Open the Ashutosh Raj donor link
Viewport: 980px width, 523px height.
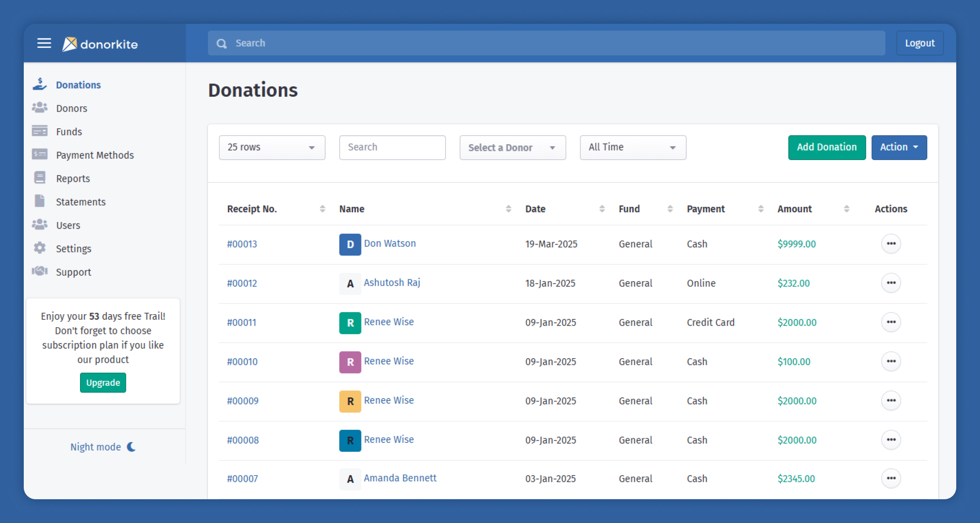coord(392,282)
